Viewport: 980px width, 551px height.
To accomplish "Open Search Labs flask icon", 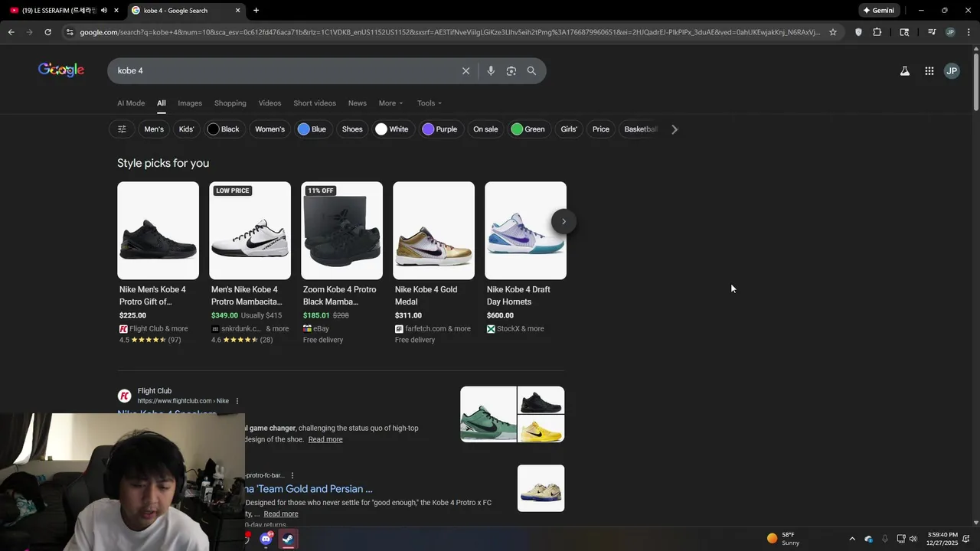I will (x=904, y=71).
